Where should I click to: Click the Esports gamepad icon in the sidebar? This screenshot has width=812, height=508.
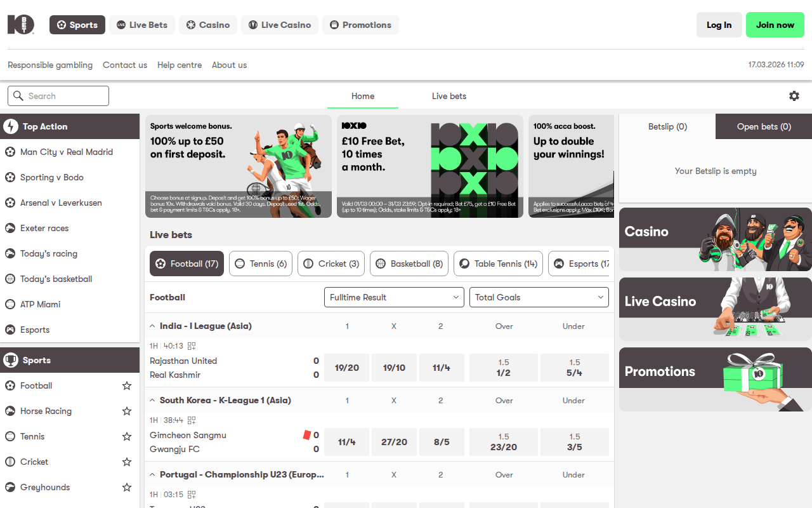9,330
